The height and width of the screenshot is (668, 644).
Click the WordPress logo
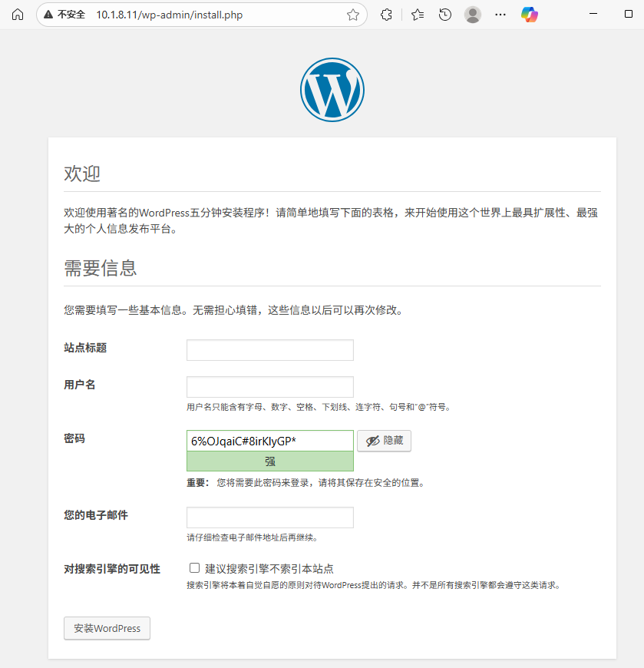pos(332,90)
